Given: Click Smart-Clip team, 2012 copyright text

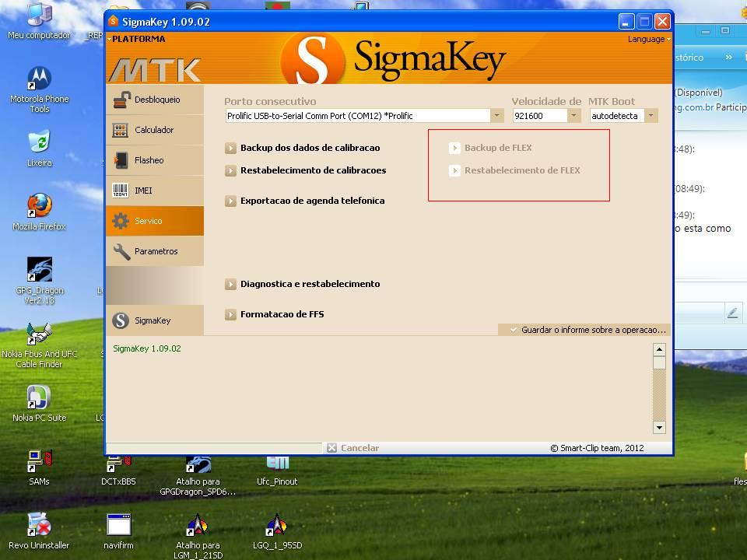Looking at the screenshot, I should coord(597,448).
